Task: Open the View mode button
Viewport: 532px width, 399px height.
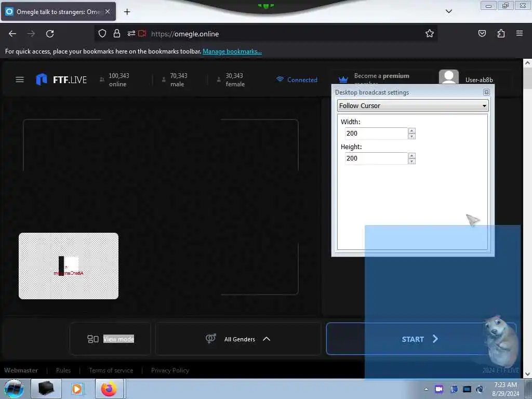Action: (x=110, y=339)
